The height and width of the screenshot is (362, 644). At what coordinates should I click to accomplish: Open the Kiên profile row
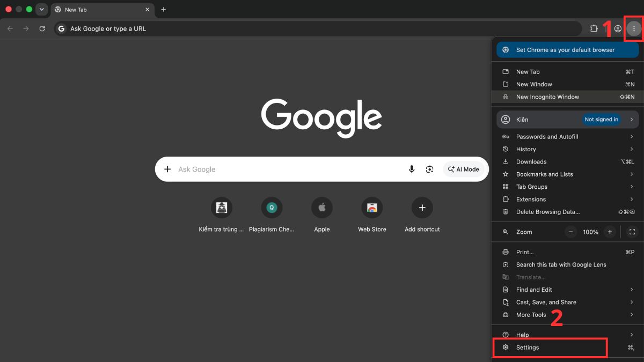(568, 120)
